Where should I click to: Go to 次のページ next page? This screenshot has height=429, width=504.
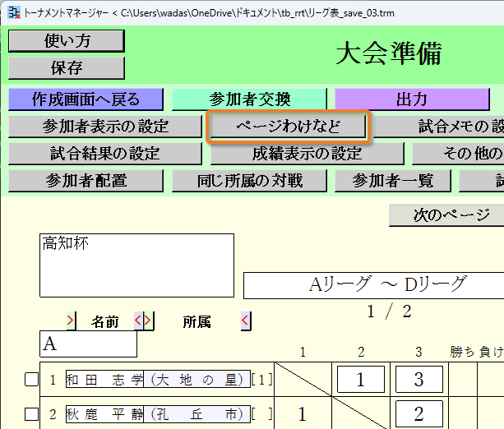(446, 215)
